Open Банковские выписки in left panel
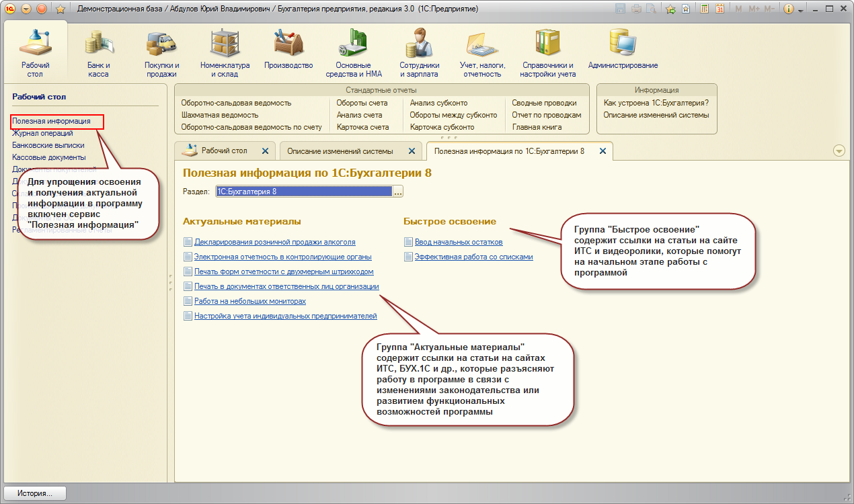 pos(48,145)
